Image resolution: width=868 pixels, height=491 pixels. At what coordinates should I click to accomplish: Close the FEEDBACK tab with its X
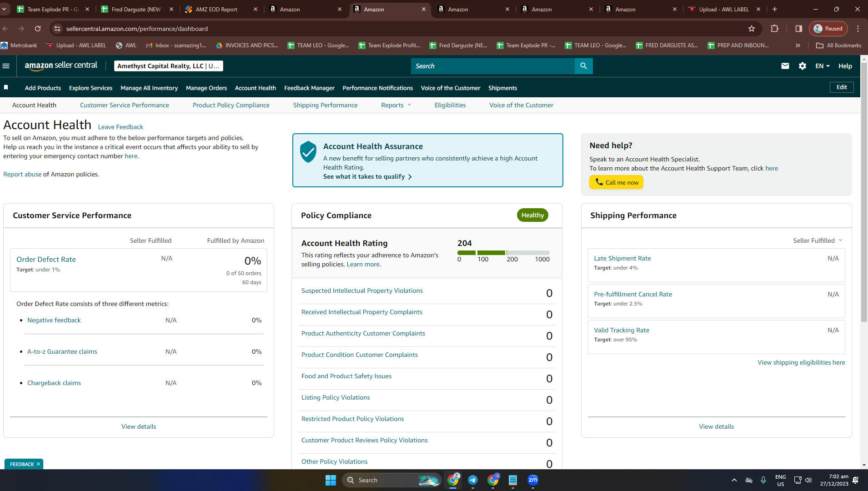(38, 464)
